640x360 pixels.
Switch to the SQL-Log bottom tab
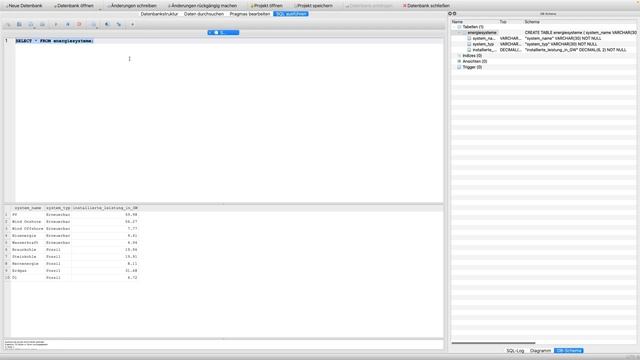click(x=515, y=351)
